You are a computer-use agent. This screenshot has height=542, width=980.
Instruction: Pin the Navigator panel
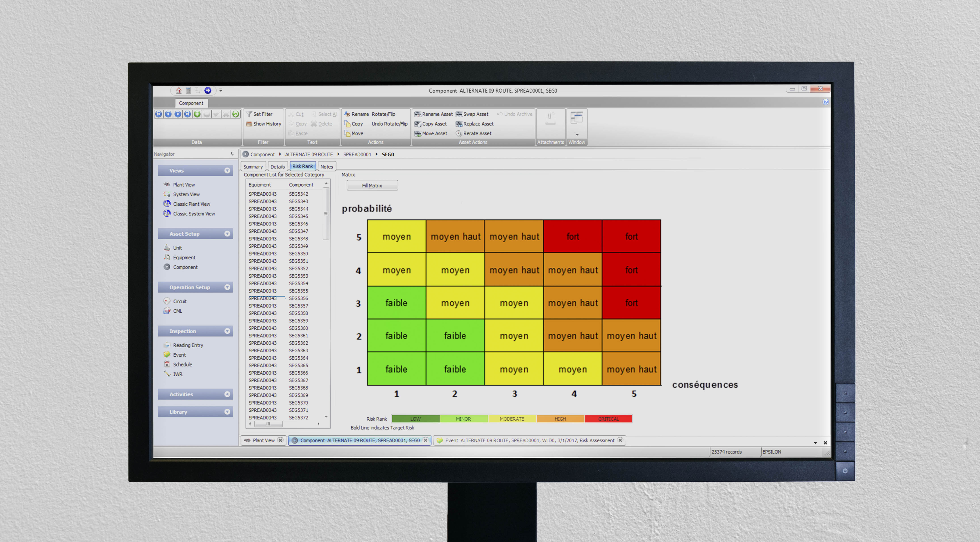(x=232, y=154)
